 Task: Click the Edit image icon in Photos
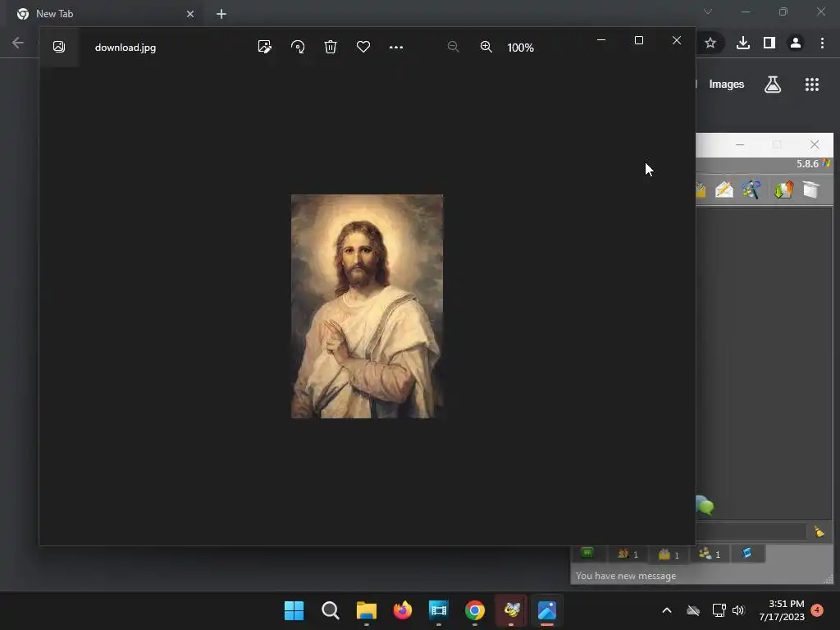coord(264,47)
